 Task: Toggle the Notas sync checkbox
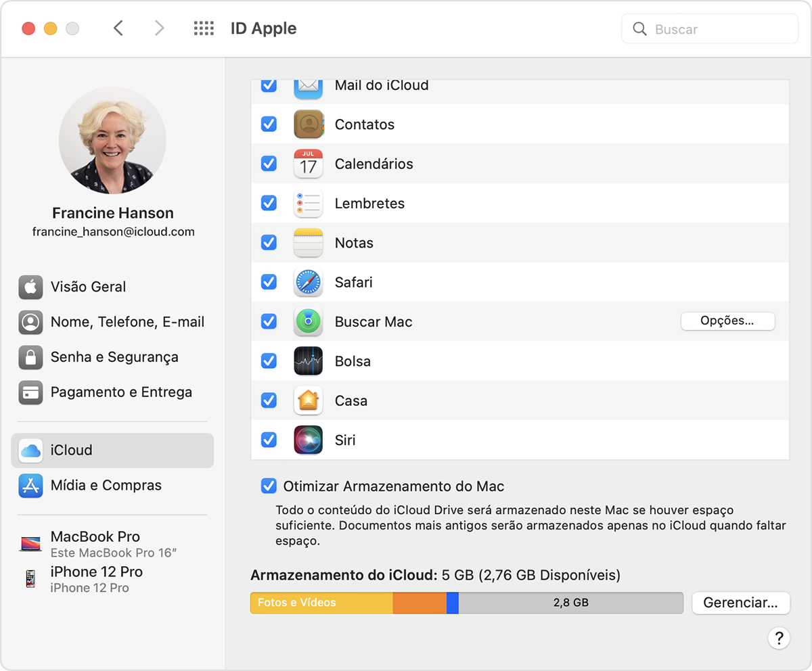tap(269, 242)
